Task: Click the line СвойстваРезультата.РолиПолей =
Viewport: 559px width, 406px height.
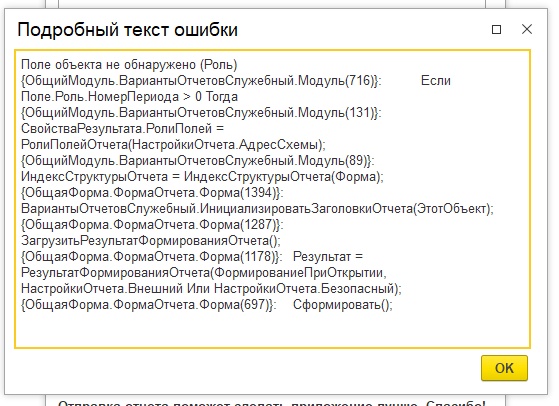Action: pyautogui.click(x=122, y=129)
